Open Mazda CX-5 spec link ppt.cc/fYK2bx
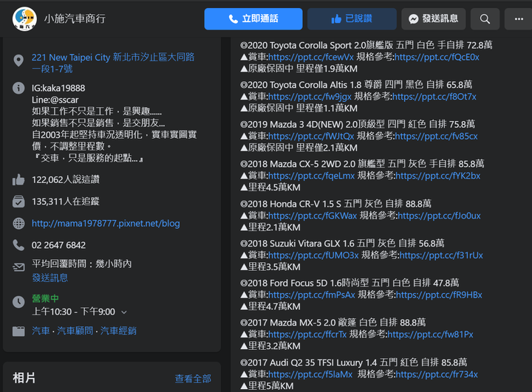Screen dimensions: 532x392 tap(438, 176)
